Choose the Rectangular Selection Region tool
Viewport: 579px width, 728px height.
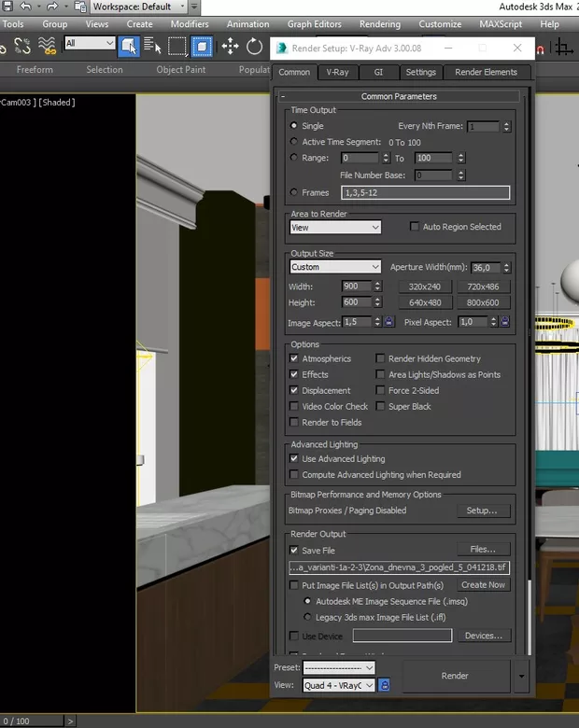pyautogui.click(x=177, y=46)
